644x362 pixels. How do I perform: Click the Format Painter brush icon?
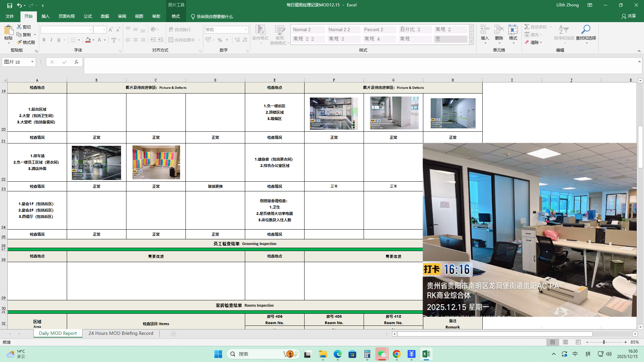[x=19, y=42]
